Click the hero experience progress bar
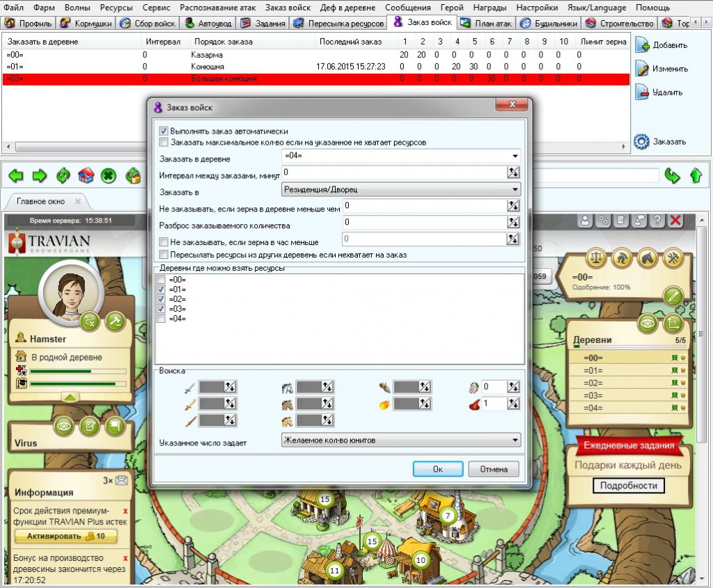The height and width of the screenshot is (588, 713). (78, 384)
